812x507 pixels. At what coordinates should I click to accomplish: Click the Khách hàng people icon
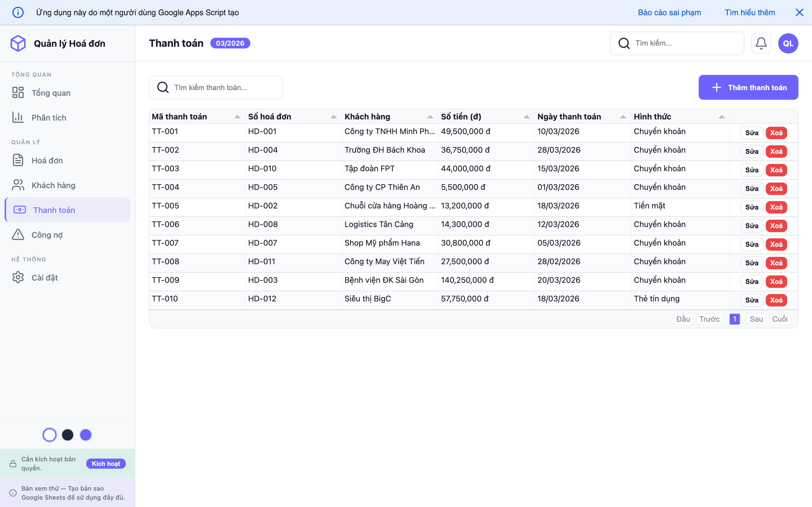point(18,185)
